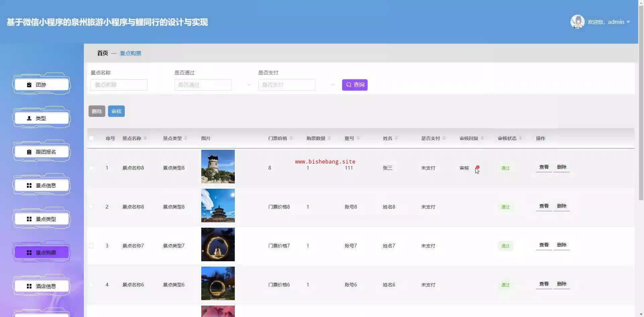Click the admin user avatar
Image resolution: width=644 pixels, height=317 pixels.
click(577, 22)
